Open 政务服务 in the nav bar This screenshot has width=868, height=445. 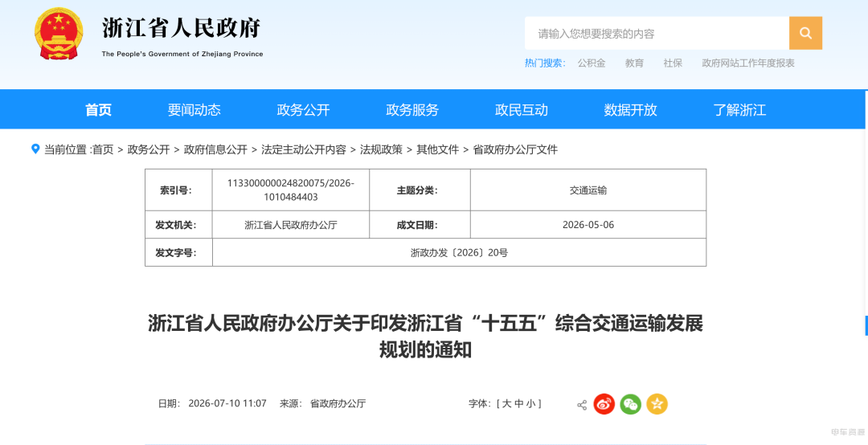pyautogui.click(x=412, y=109)
